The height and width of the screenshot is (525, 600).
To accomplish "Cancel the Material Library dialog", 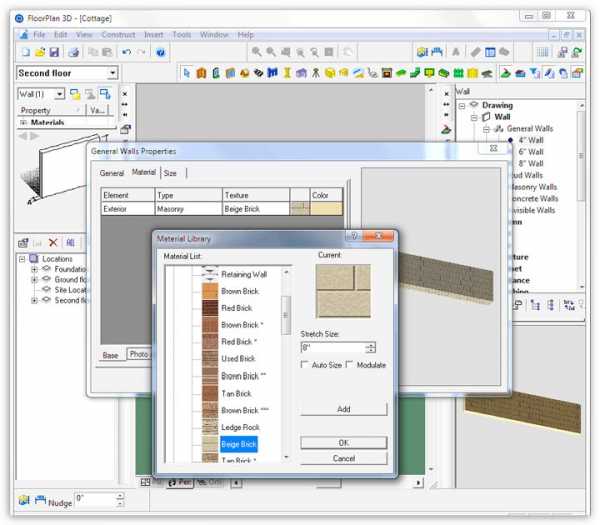I will [344, 458].
